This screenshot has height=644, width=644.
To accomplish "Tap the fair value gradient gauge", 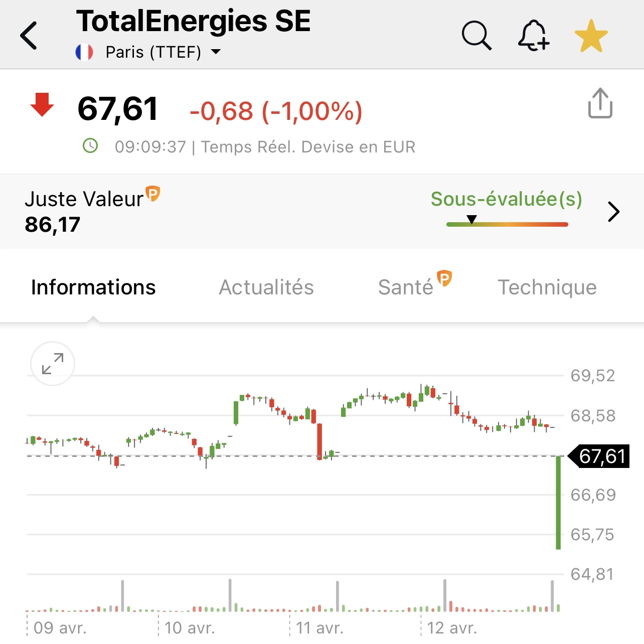I will click(x=507, y=224).
